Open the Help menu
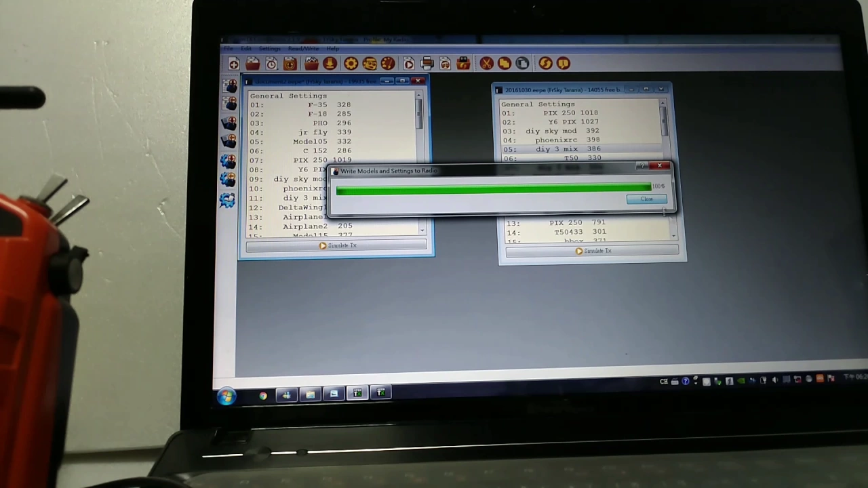The height and width of the screenshot is (488, 868). coord(332,49)
